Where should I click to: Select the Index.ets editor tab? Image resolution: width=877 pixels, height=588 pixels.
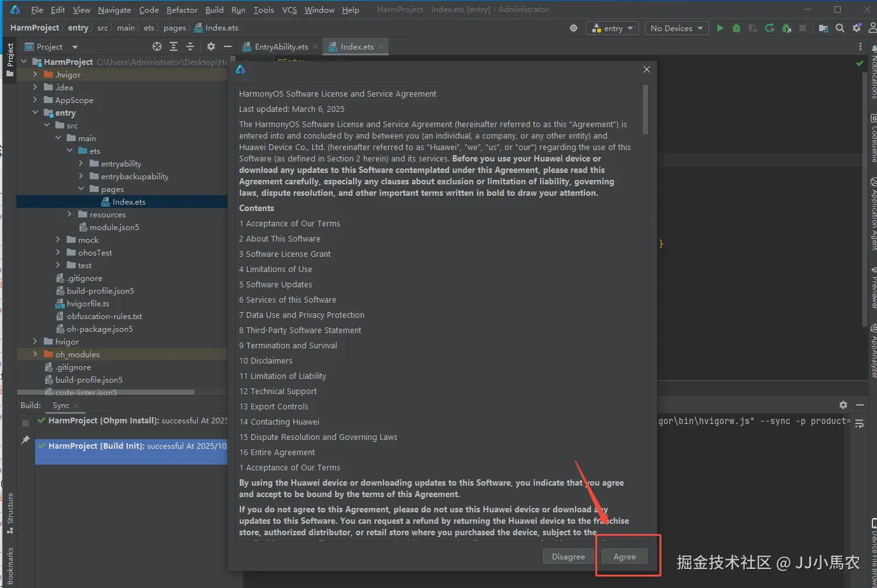(x=357, y=46)
